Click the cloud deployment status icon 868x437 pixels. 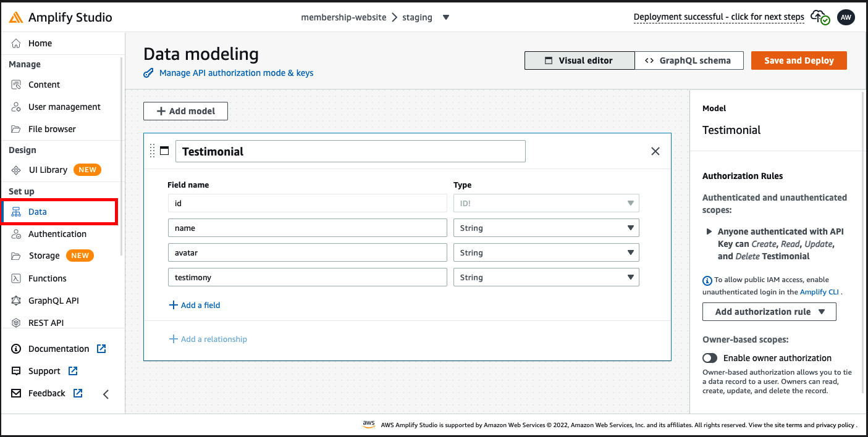[820, 17]
